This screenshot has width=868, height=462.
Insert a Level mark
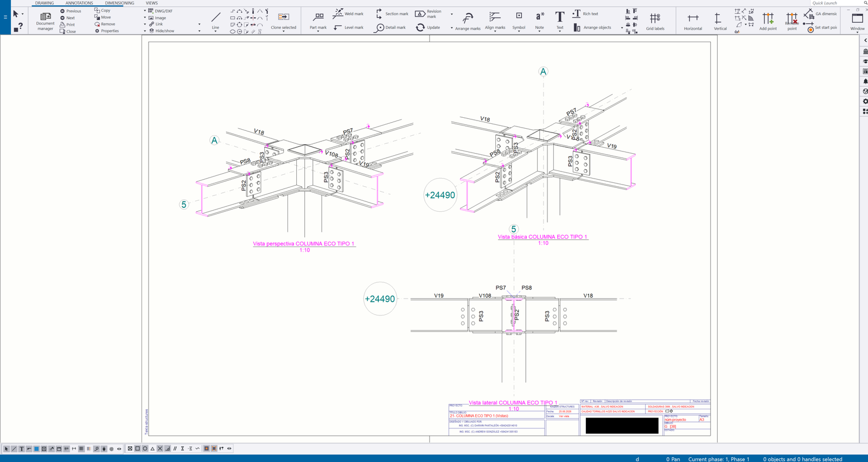(348, 27)
